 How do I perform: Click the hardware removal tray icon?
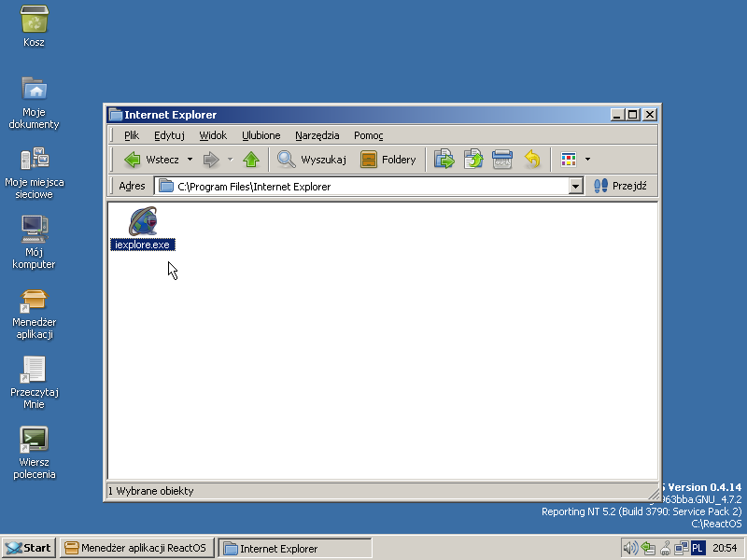click(x=665, y=549)
